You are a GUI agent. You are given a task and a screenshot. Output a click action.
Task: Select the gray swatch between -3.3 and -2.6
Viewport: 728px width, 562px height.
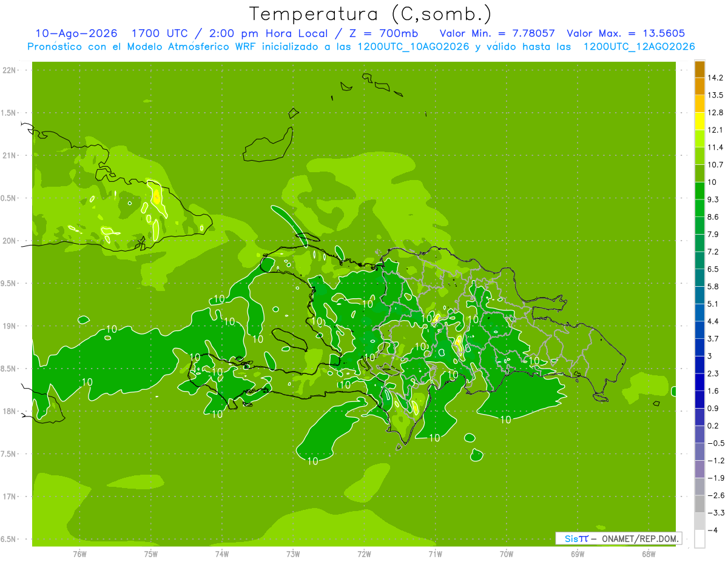699,504
